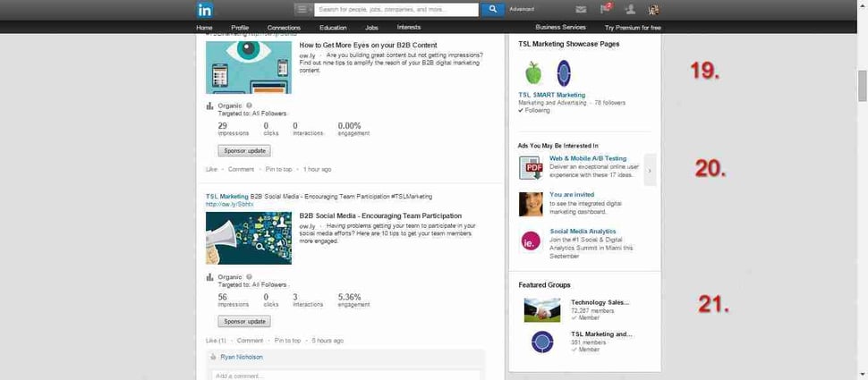Click the thumbs-up icon beside Ryan Nicholson

214,358
